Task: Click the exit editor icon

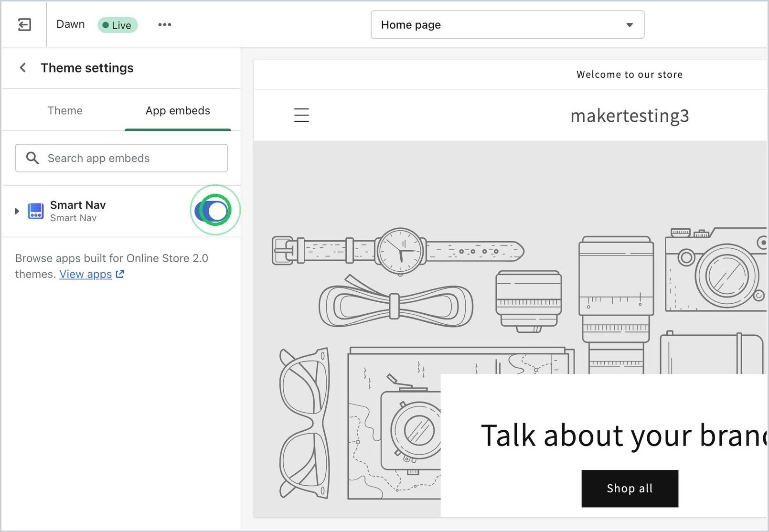Action: tap(24, 24)
